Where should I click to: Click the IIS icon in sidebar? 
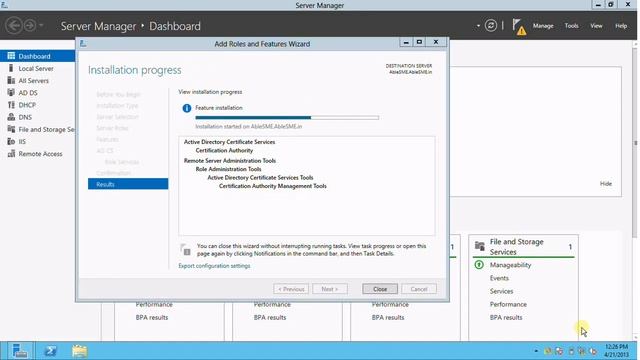tap(11, 142)
